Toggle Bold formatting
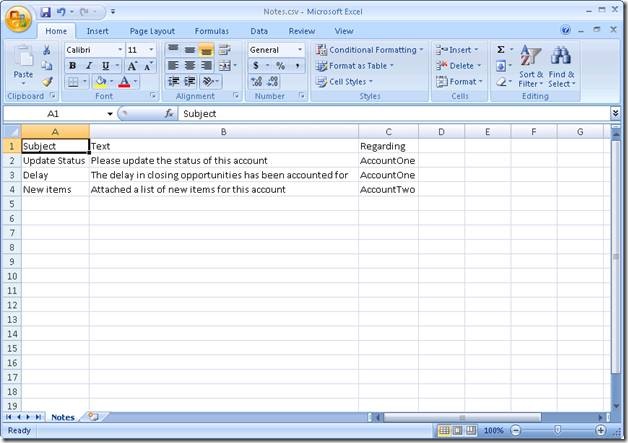This screenshot has width=628, height=443. (x=72, y=66)
